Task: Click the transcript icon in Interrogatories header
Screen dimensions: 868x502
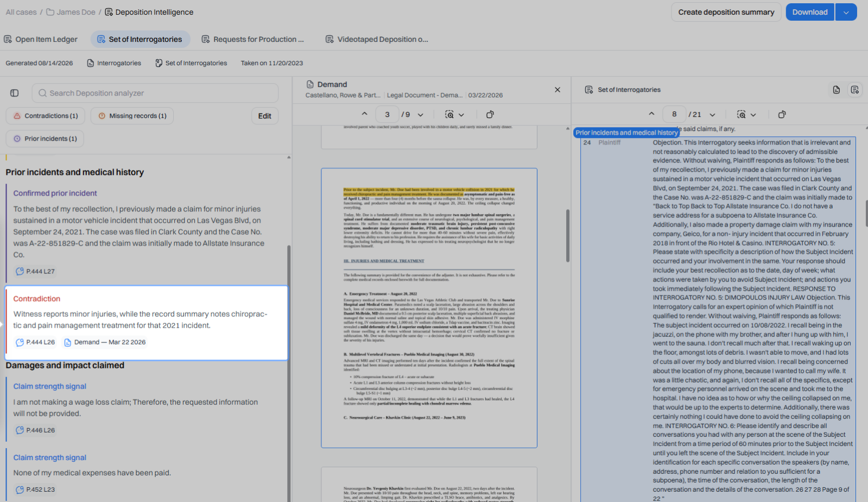Action: point(855,90)
